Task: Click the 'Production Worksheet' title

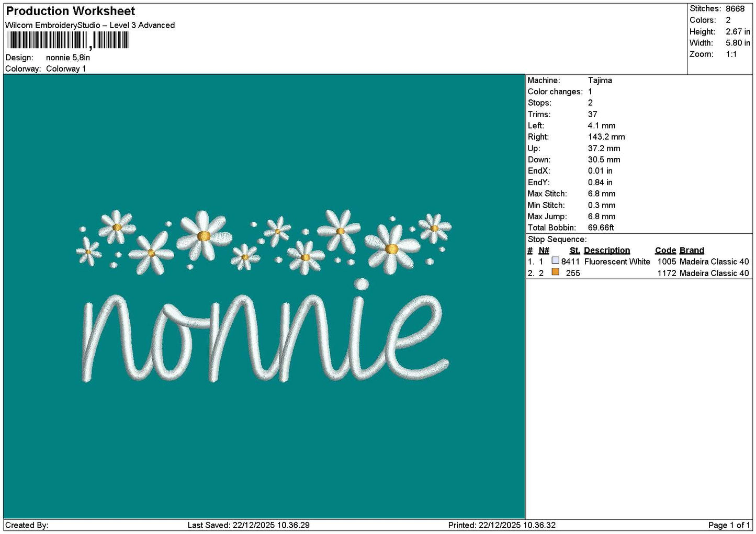Action: (x=71, y=11)
